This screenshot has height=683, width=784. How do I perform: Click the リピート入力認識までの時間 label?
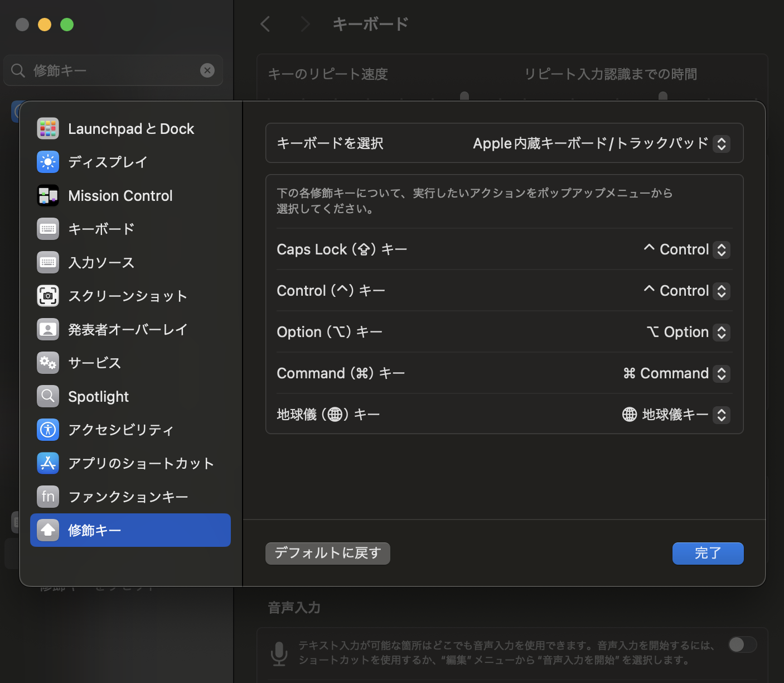(x=611, y=74)
